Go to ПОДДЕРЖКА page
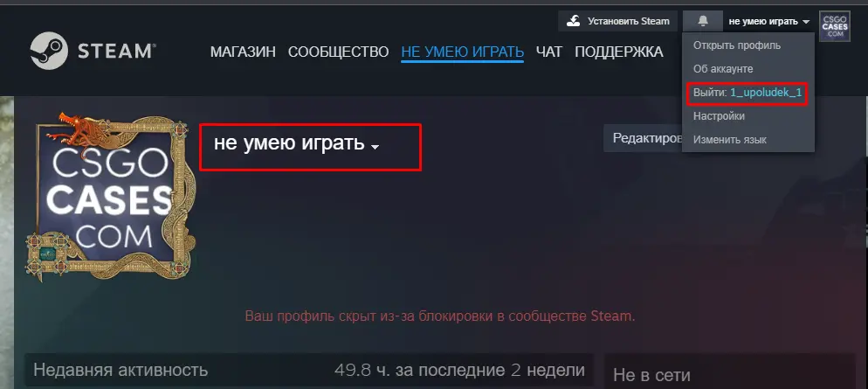The height and width of the screenshot is (389, 868). 619,52
